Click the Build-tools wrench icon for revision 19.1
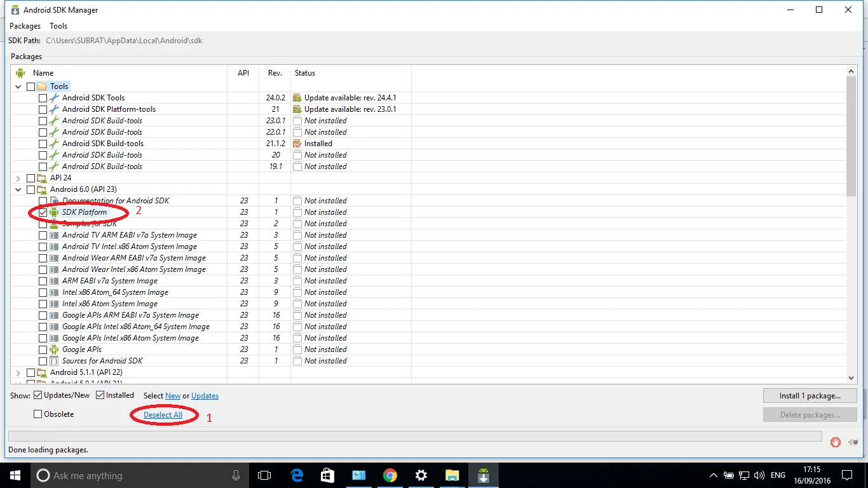The height and width of the screenshot is (488, 868). click(54, 166)
